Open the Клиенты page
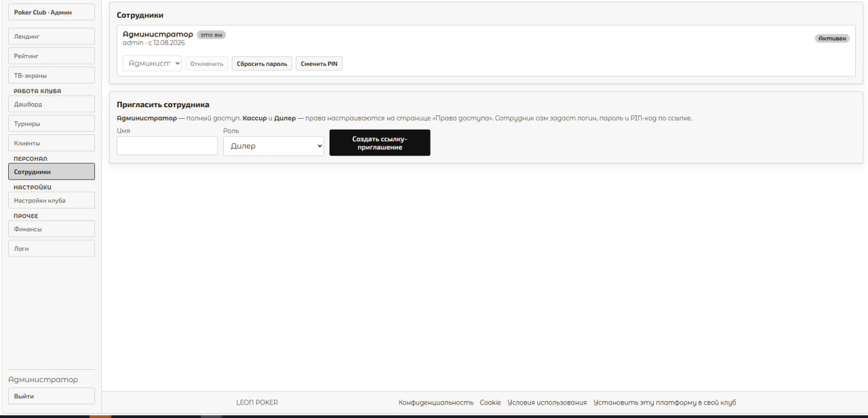Image resolution: width=868 pixels, height=418 pixels. coord(52,143)
